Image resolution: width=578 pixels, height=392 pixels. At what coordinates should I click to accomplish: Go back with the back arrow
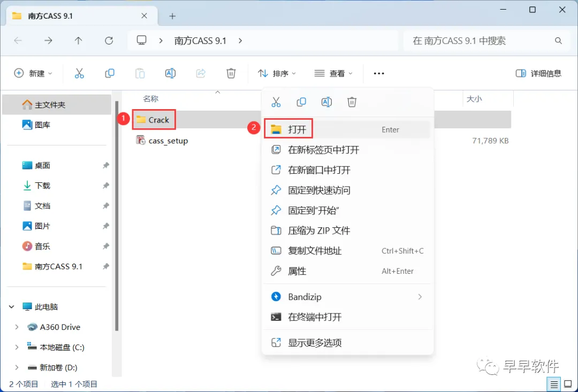pyautogui.click(x=18, y=41)
